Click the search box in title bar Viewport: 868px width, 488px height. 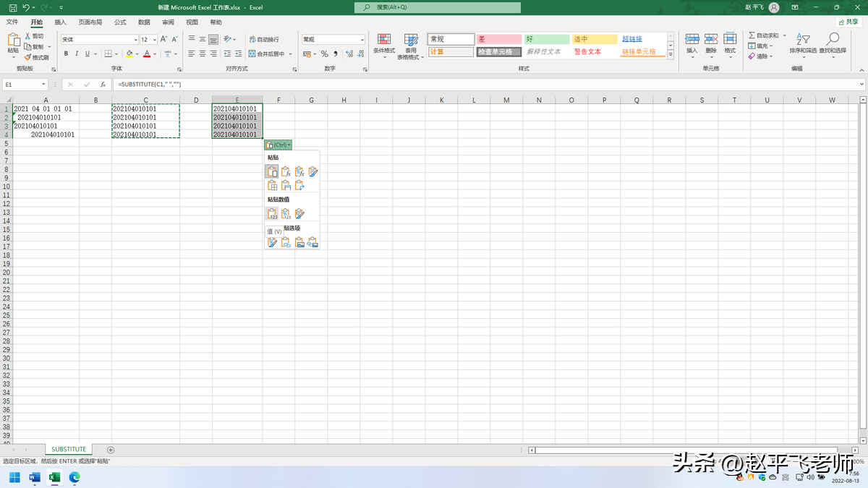pyautogui.click(x=438, y=7)
